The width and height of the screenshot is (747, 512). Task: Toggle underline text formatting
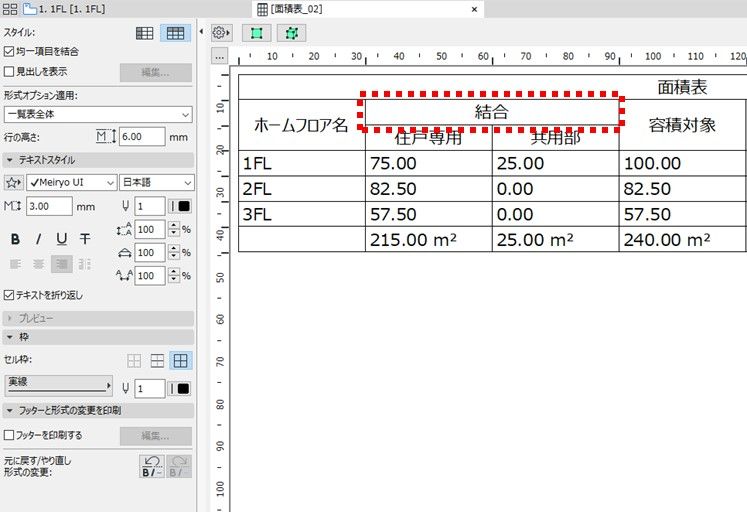click(x=61, y=239)
